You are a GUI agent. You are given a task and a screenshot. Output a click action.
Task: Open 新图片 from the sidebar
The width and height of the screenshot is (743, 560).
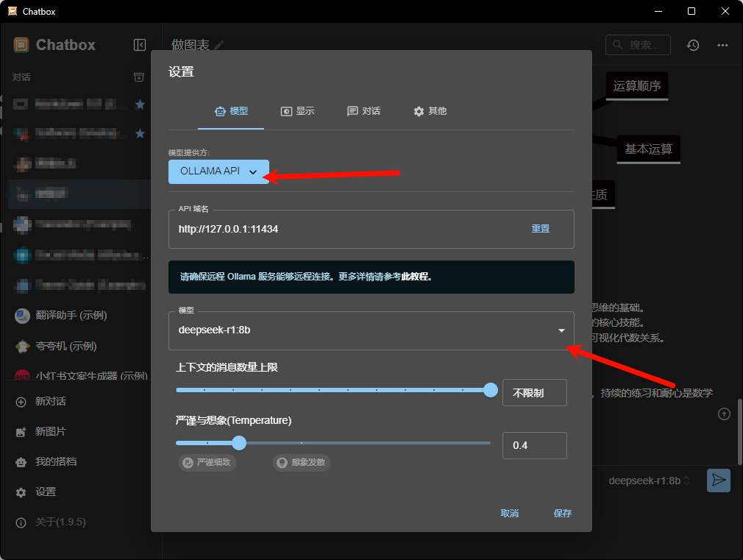[51, 431]
